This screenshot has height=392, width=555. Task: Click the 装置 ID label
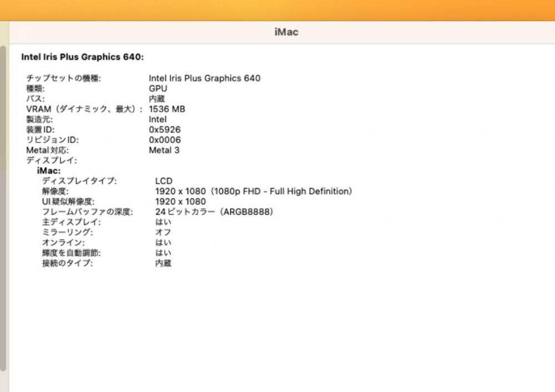coord(41,129)
